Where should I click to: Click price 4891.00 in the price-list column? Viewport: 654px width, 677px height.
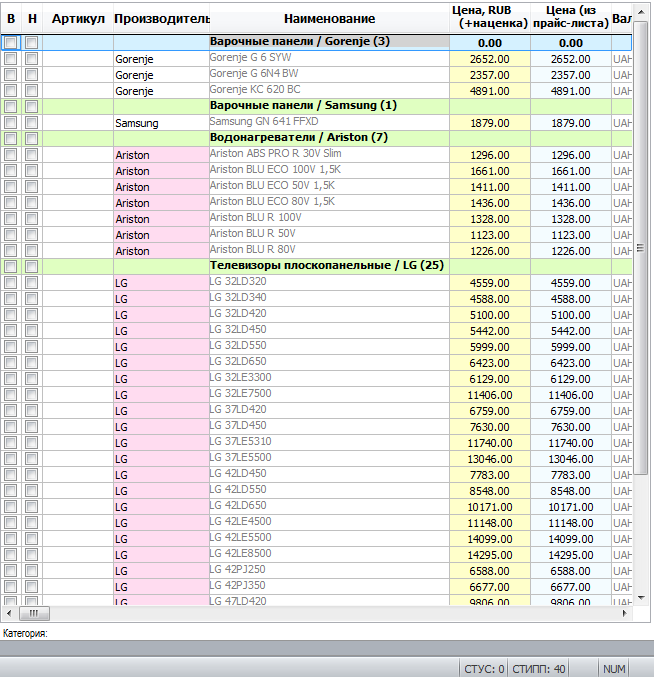point(571,91)
